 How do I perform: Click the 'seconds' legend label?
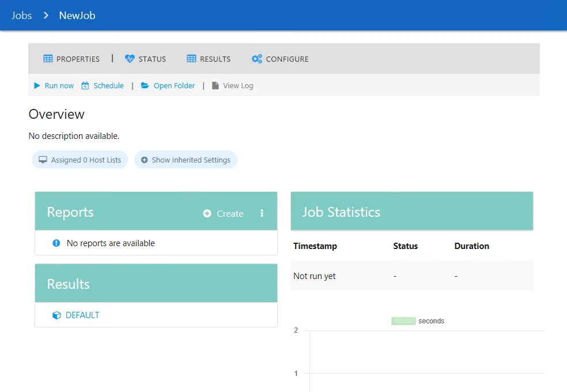(x=431, y=321)
